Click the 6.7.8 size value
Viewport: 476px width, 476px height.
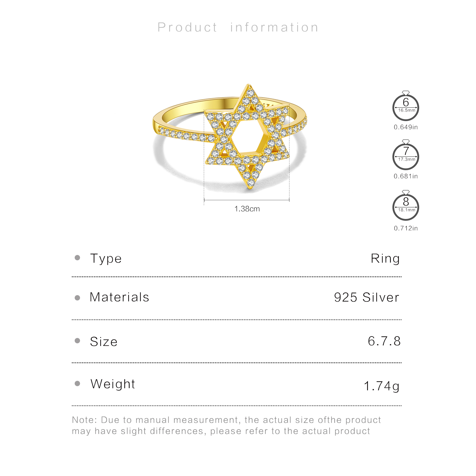click(384, 341)
